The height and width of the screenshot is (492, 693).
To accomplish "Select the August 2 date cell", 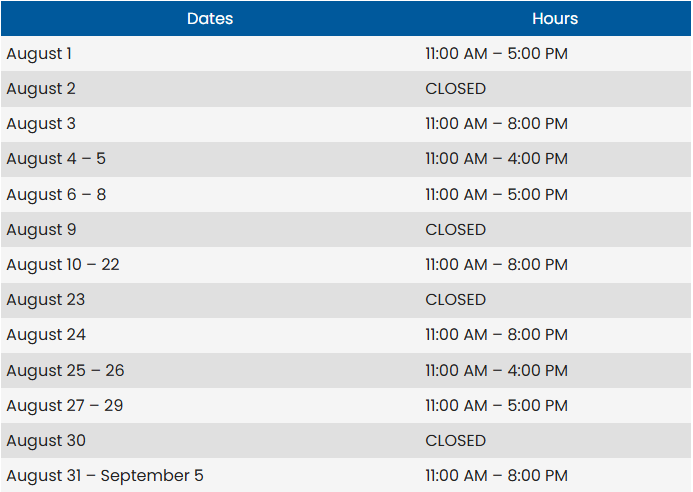I will point(41,89).
